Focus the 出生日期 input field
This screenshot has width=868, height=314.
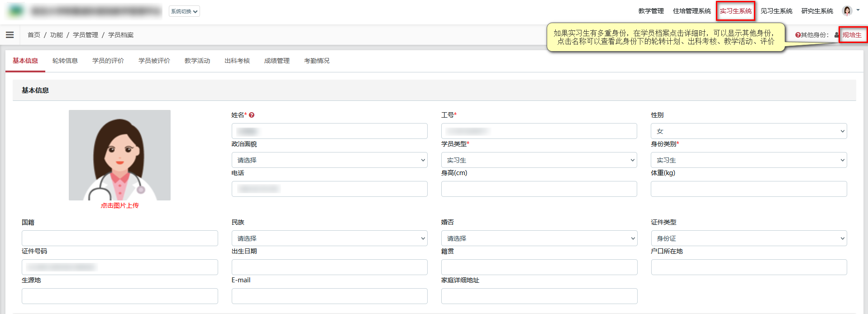tap(329, 267)
